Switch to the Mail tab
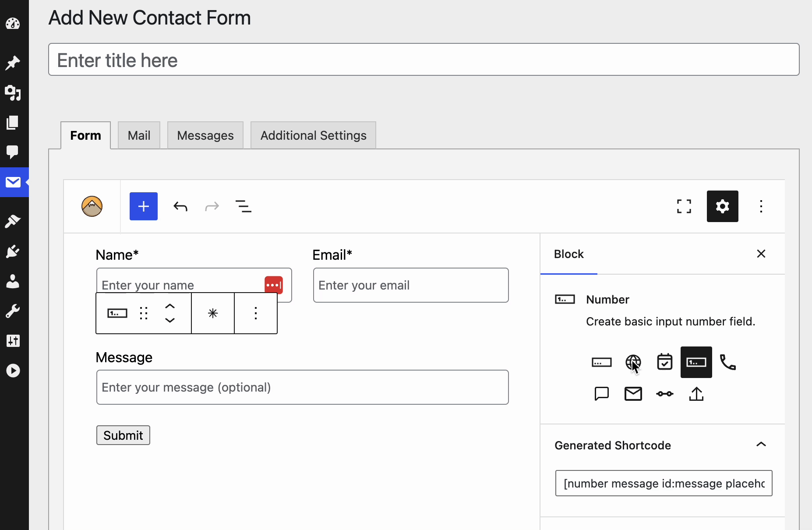The image size is (812, 530). 139,135
